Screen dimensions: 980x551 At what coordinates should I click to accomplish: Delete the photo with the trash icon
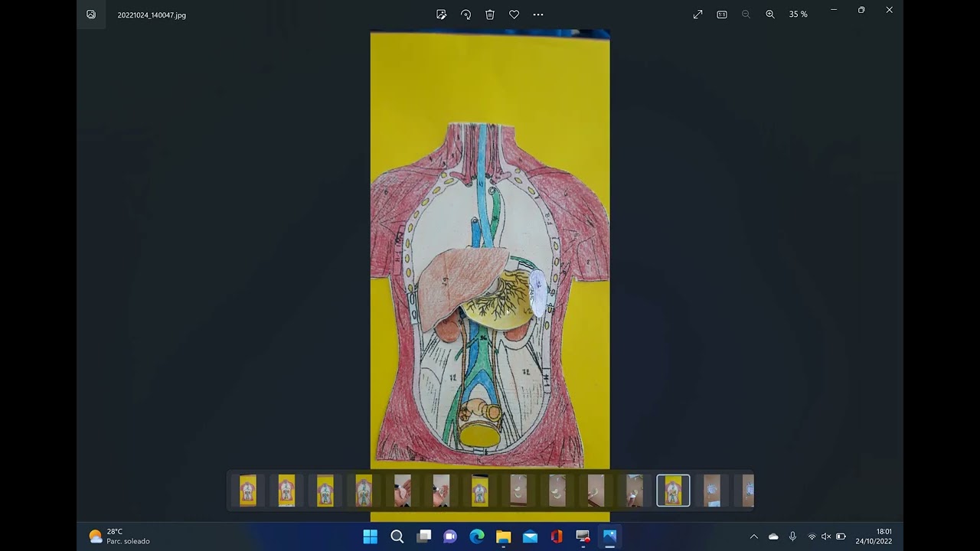[490, 15]
